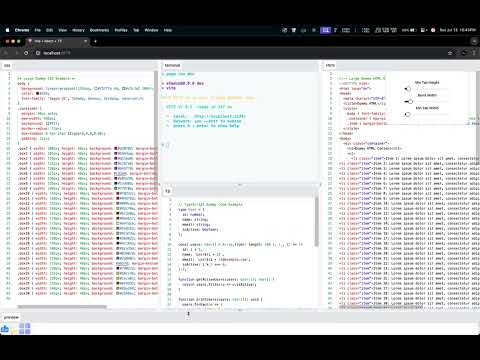Open the Chrome three-dot menu
This screenshot has height=360, width=480.
pyautogui.click(x=474, y=53)
